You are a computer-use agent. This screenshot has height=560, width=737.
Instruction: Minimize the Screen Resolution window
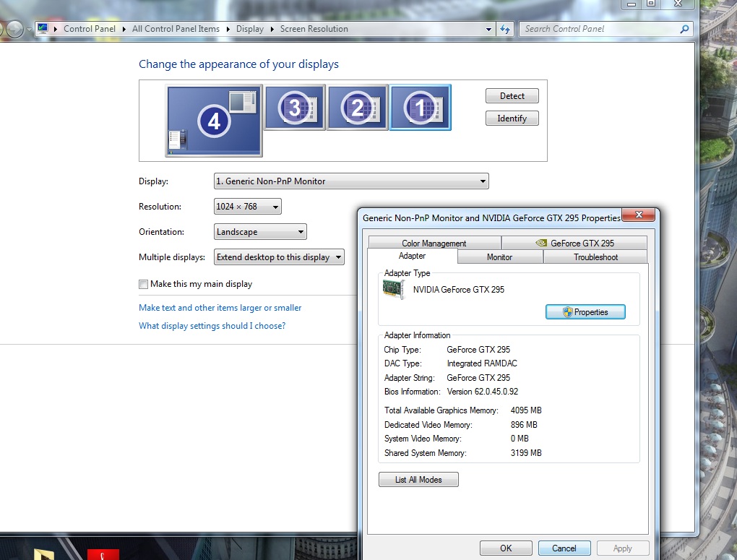[632, 4]
